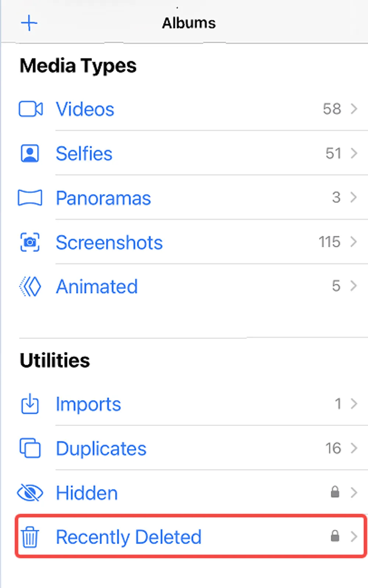Click the Selfies portrait icon
Viewport: 368px width, 588px height.
click(x=30, y=153)
